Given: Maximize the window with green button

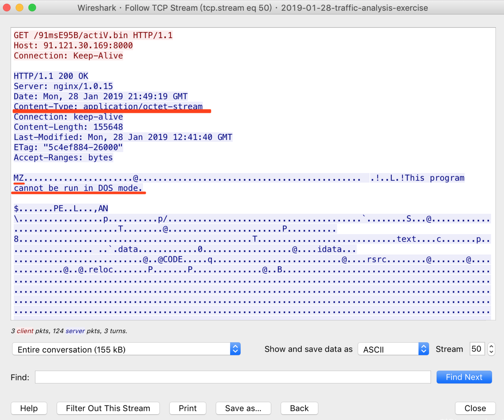Looking at the screenshot, I should click(32, 8).
